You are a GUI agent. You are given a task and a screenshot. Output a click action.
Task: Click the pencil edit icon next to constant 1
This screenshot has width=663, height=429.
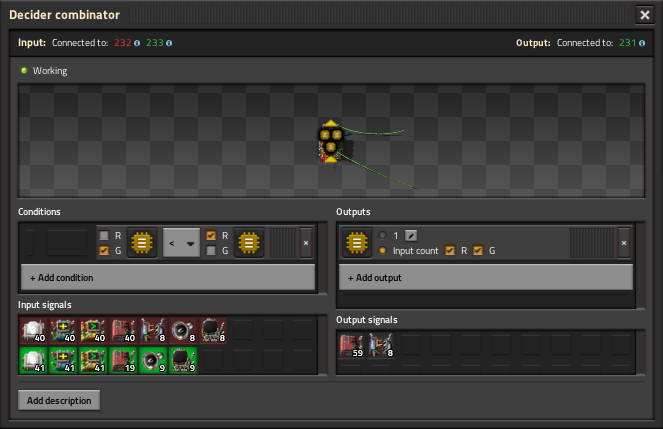pos(410,235)
